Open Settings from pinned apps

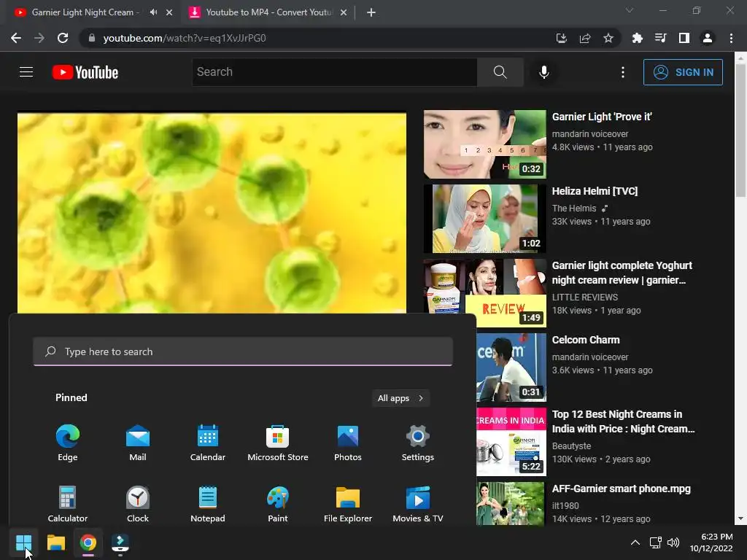(x=418, y=443)
